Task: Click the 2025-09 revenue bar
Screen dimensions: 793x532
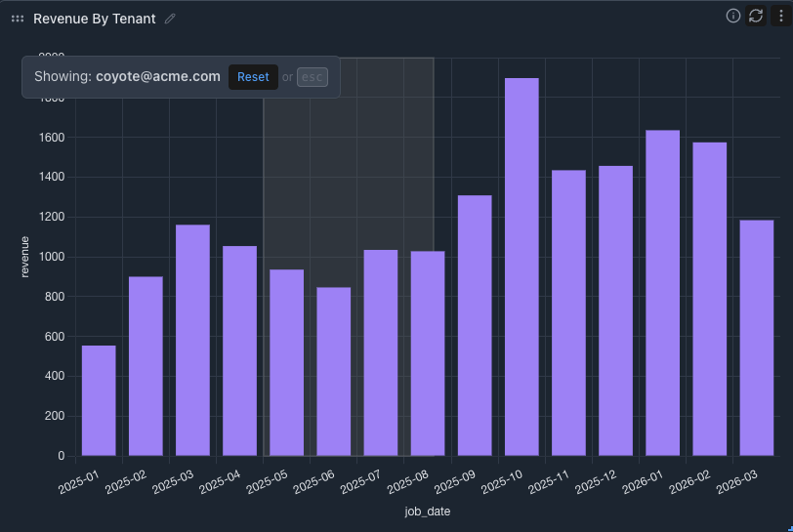Action: [475, 325]
